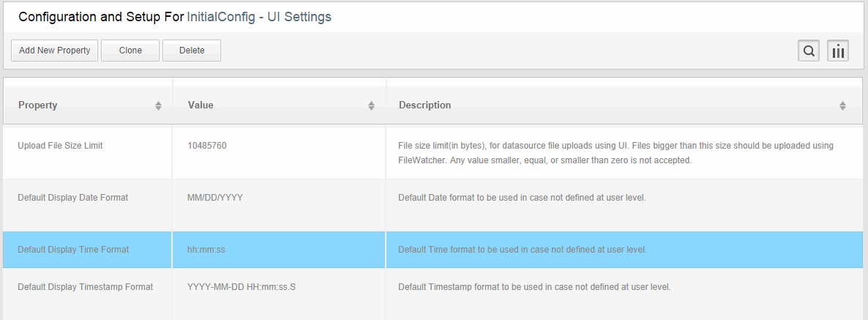Select the Description column header

pos(624,105)
